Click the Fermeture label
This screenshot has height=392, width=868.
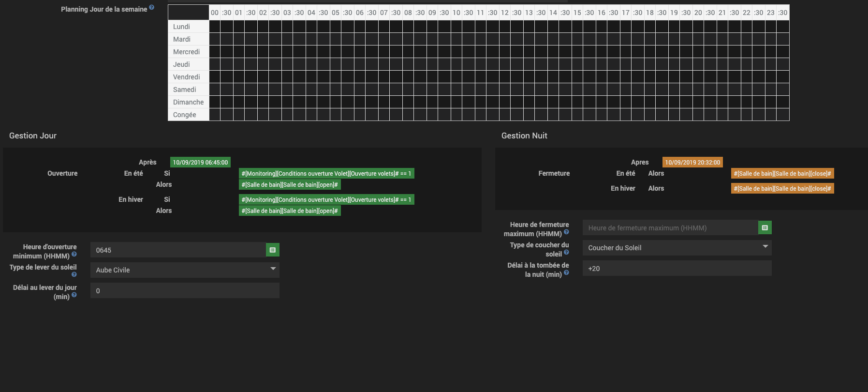click(554, 173)
